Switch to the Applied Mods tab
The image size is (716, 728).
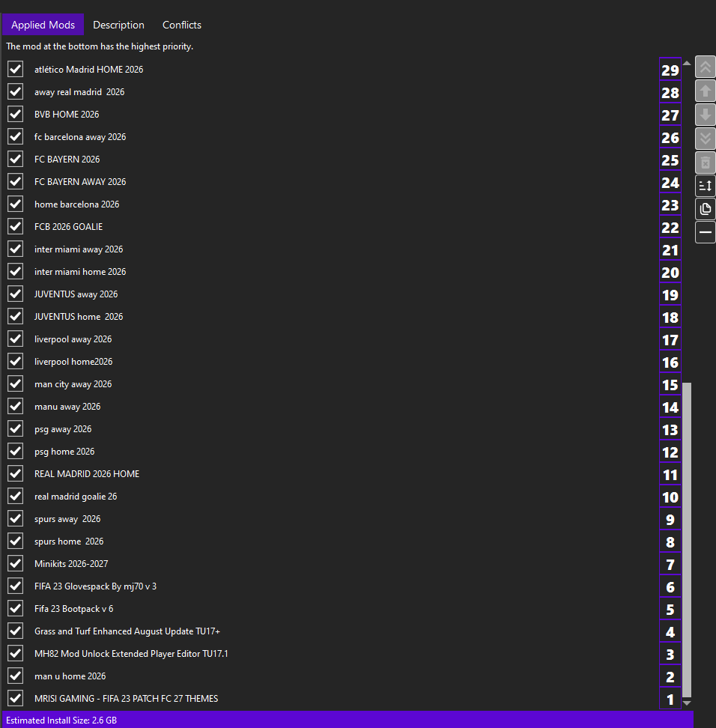point(43,25)
